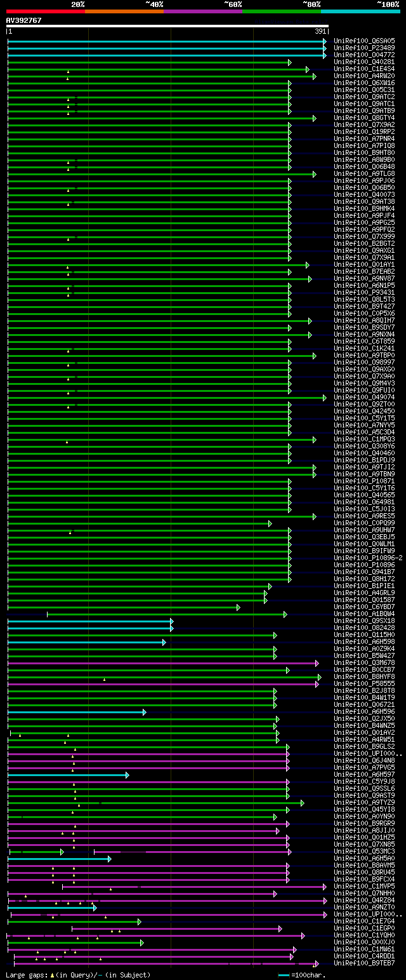406x980 pixels.
Task: Click hit label UniRef100_B9HT80
Action: coord(364,152)
